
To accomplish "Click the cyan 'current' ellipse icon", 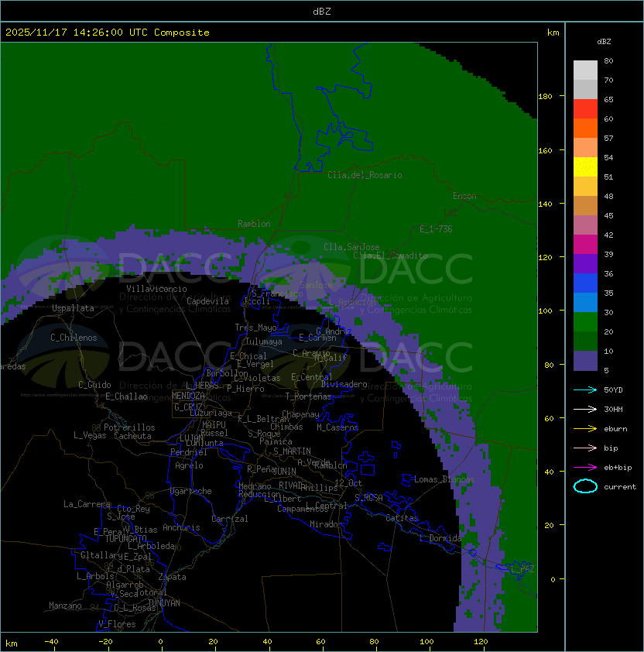I will point(585,486).
